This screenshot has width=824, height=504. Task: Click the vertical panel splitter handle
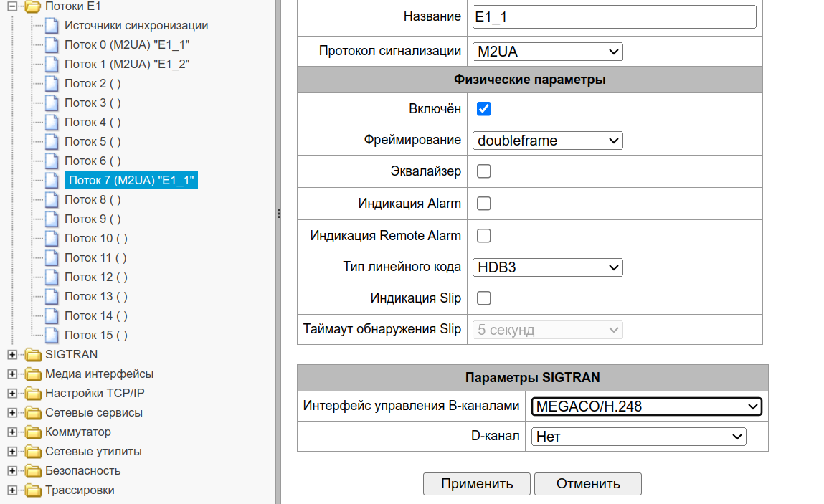[x=278, y=214]
